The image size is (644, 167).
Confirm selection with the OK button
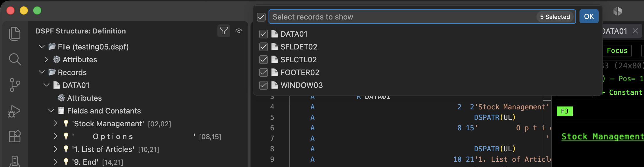pyautogui.click(x=589, y=17)
